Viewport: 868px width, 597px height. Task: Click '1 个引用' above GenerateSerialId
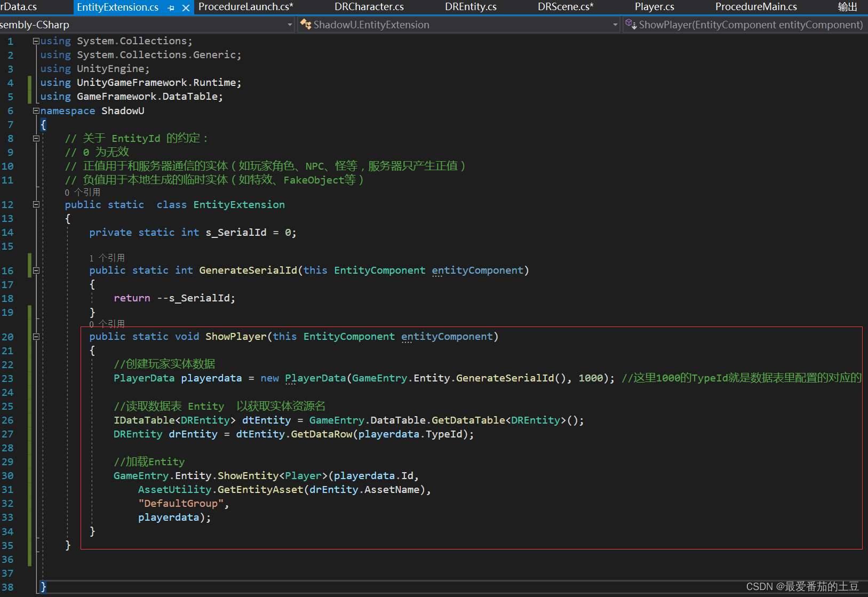point(107,258)
